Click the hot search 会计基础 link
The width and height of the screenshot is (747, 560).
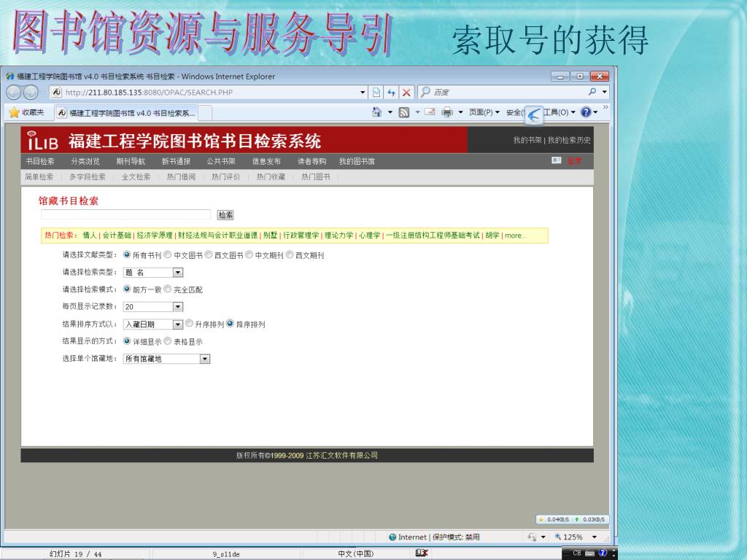coord(117,236)
